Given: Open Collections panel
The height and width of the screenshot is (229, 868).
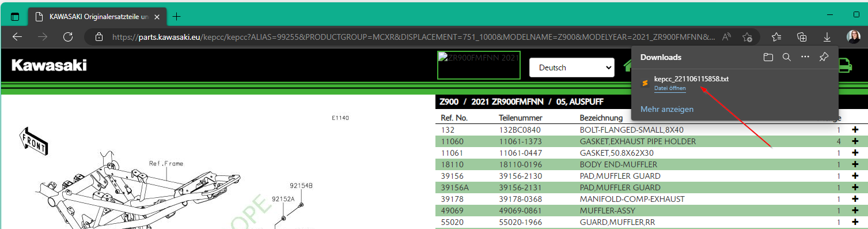Looking at the screenshot, I should (x=802, y=37).
